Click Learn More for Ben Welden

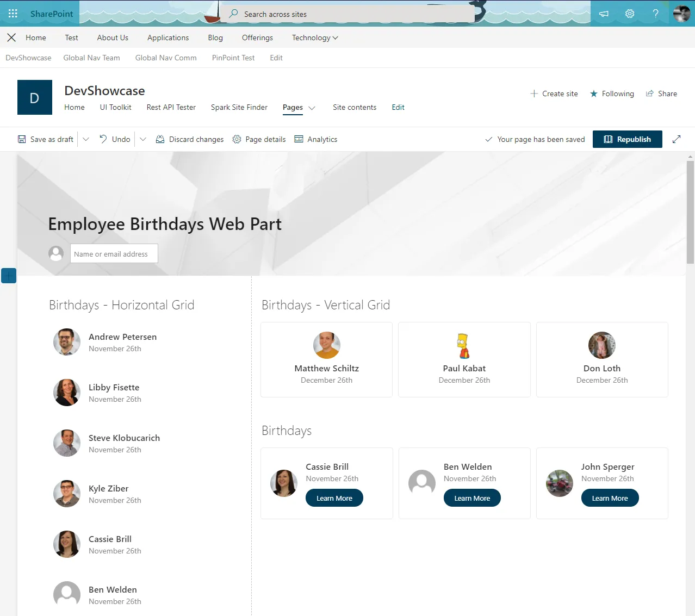pyautogui.click(x=472, y=498)
